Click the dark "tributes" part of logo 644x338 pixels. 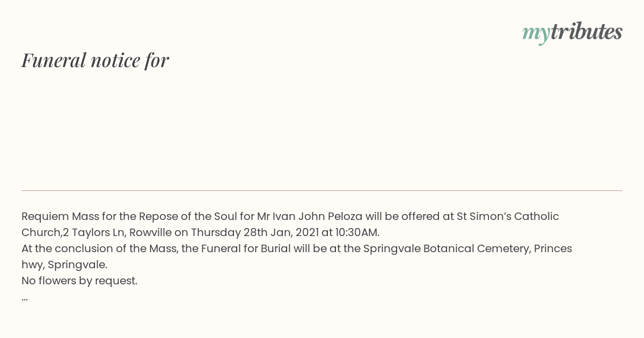pyautogui.click(x=587, y=32)
